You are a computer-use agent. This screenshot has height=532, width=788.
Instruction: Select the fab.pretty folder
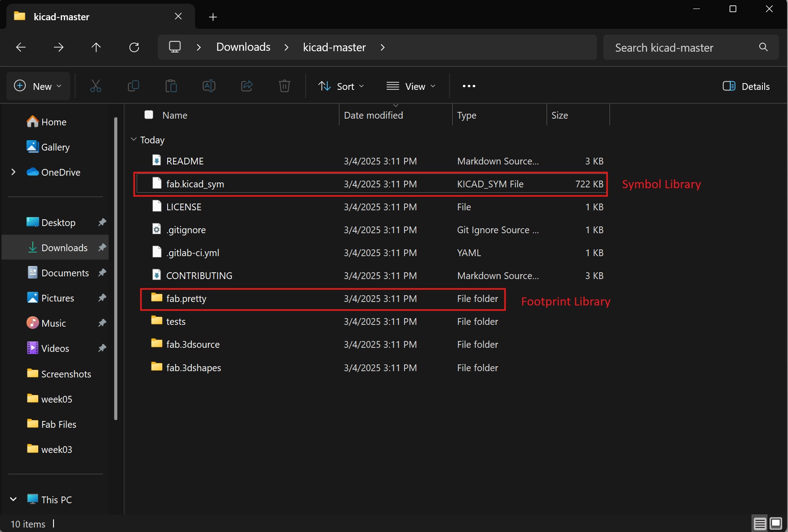[371, 298]
